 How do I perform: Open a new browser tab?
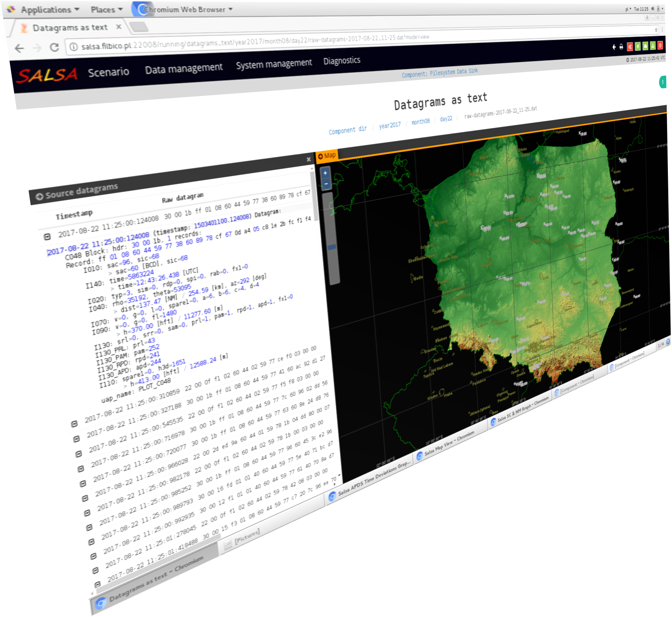(x=139, y=27)
